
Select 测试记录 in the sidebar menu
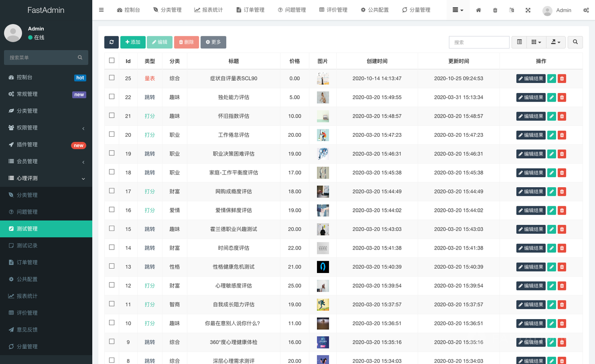27,245
